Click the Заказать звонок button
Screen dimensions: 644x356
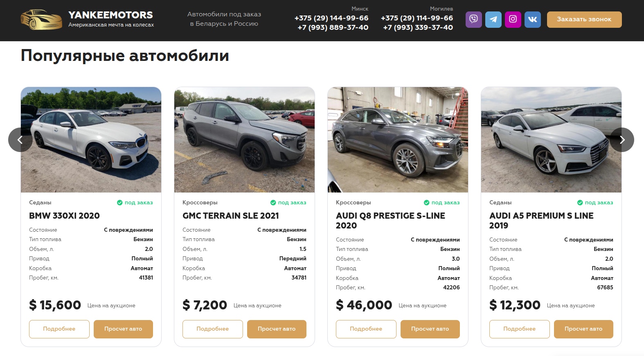pyautogui.click(x=584, y=19)
